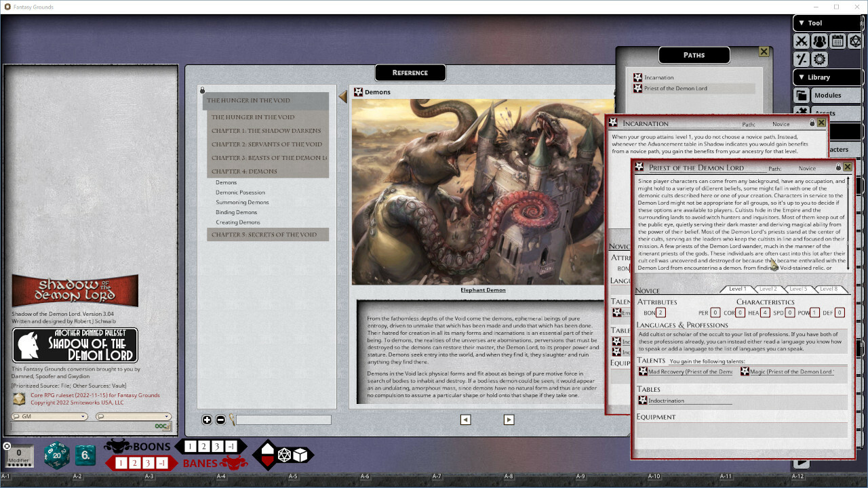Image resolution: width=868 pixels, height=488 pixels.
Task: Switch to the Level 5 tab
Action: click(x=798, y=289)
